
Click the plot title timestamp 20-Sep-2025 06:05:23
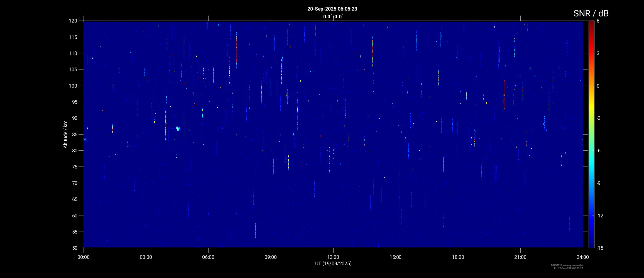point(332,9)
